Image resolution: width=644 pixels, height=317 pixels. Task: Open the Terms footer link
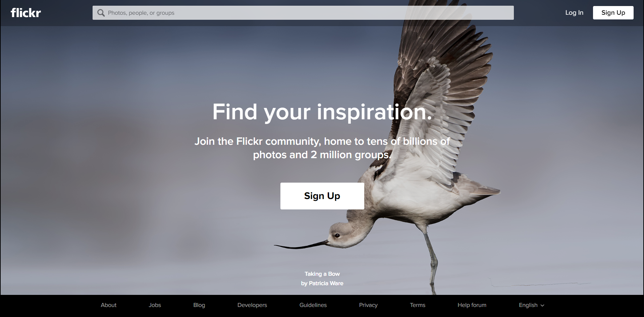click(x=418, y=305)
